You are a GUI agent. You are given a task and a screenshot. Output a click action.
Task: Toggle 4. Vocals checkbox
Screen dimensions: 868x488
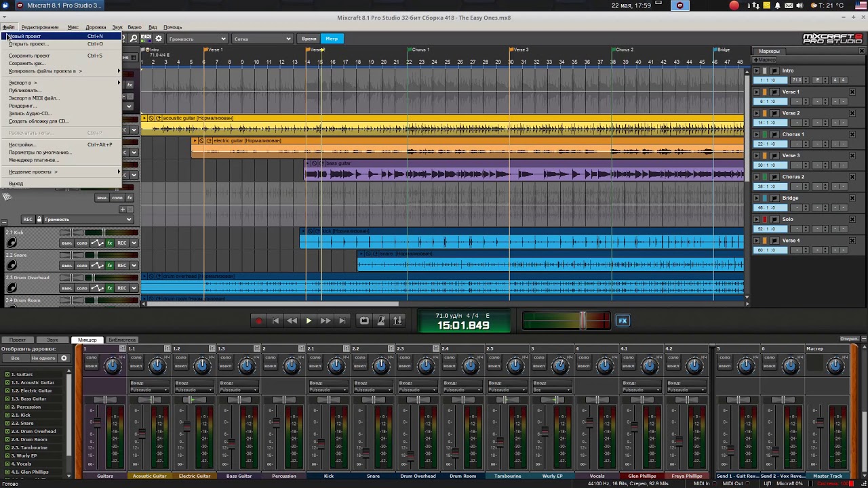[x=7, y=464]
